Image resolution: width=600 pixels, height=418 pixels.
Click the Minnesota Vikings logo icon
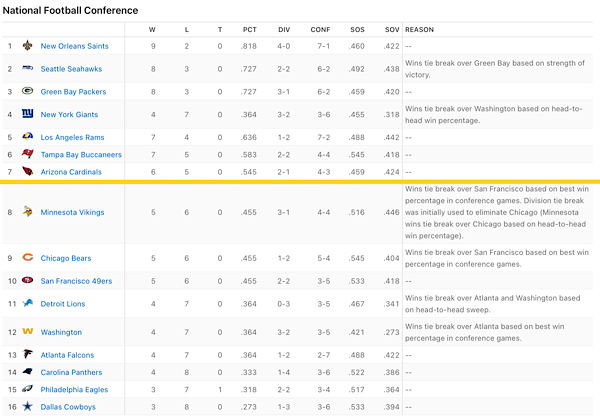click(x=27, y=211)
